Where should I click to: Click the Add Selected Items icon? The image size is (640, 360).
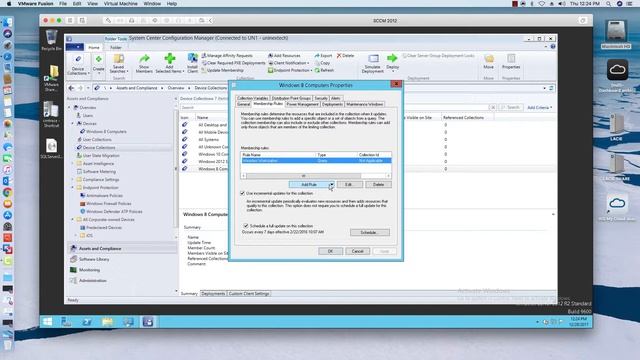pos(169,59)
